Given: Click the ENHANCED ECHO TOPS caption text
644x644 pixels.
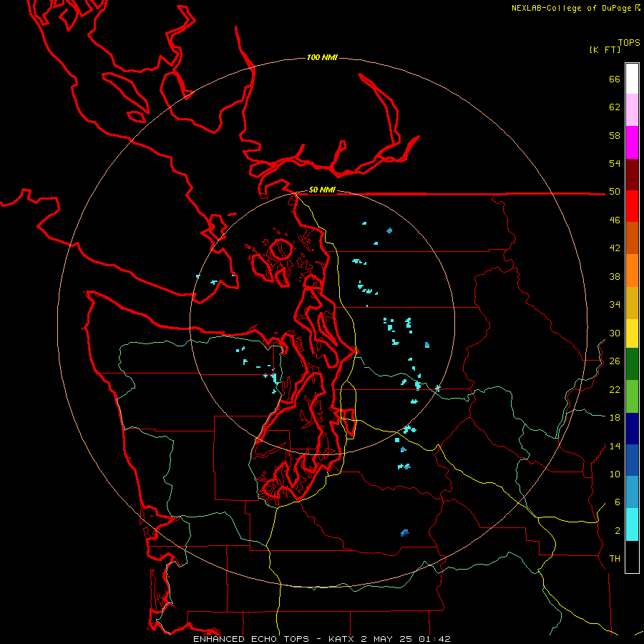Looking at the screenshot, I should [x=251, y=639].
